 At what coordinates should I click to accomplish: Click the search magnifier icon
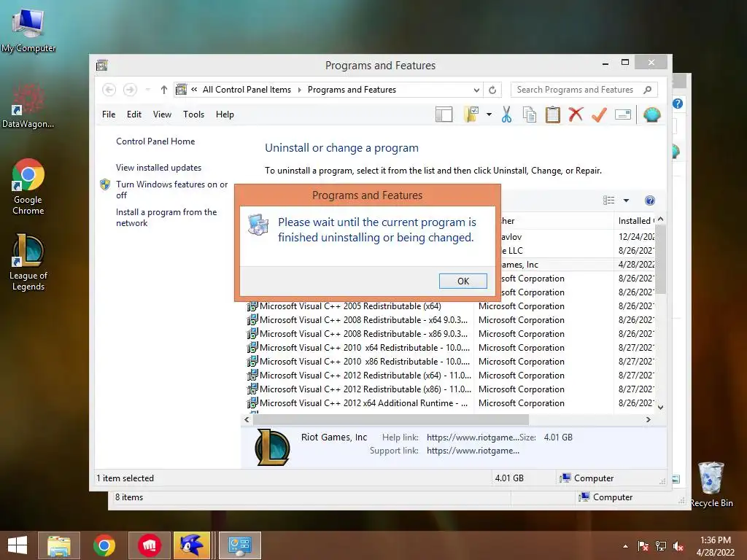click(647, 90)
